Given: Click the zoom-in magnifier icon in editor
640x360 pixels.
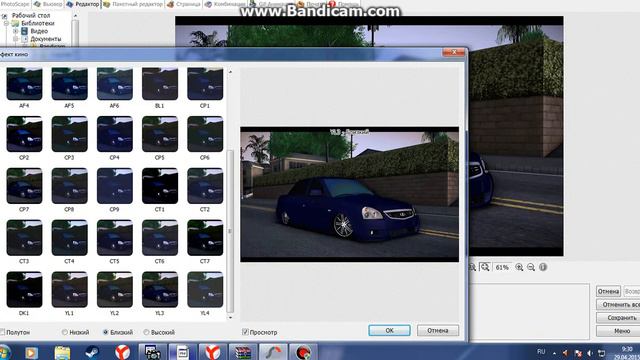Looking at the screenshot, I should pyautogui.click(x=519, y=267).
